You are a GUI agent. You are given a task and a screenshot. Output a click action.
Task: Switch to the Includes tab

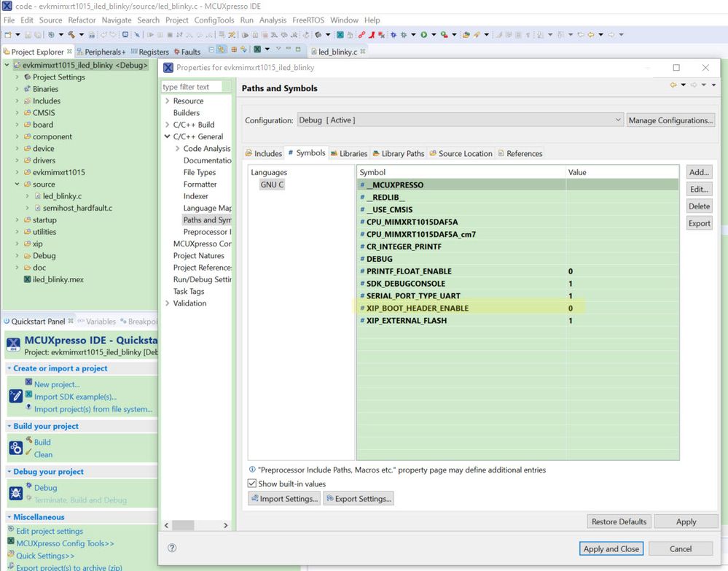coord(263,153)
